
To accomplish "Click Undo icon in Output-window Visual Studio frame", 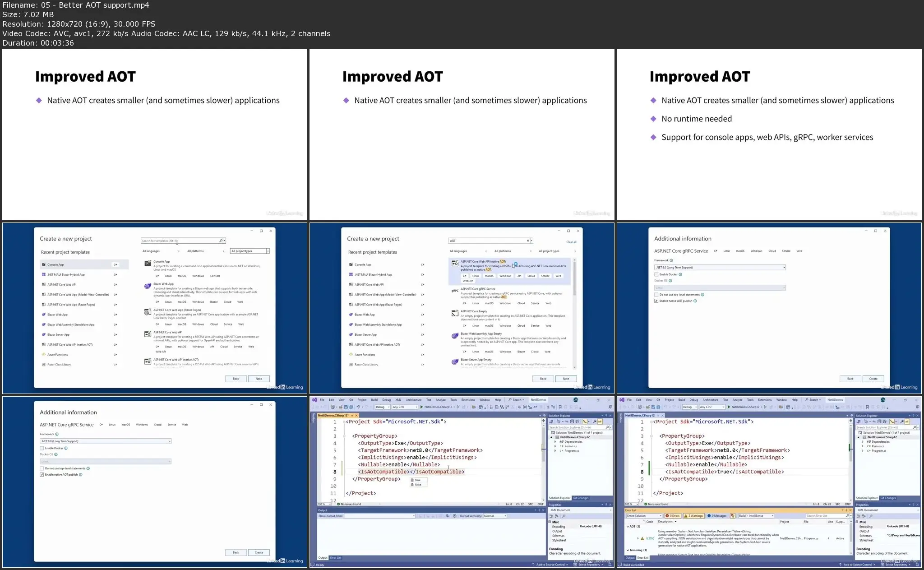I will click(358, 407).
